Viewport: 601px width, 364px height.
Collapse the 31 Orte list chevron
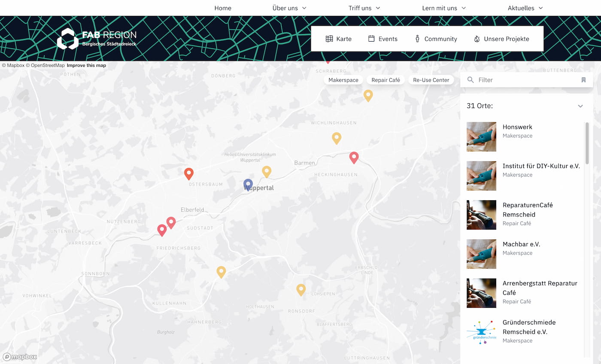point(580,106)
